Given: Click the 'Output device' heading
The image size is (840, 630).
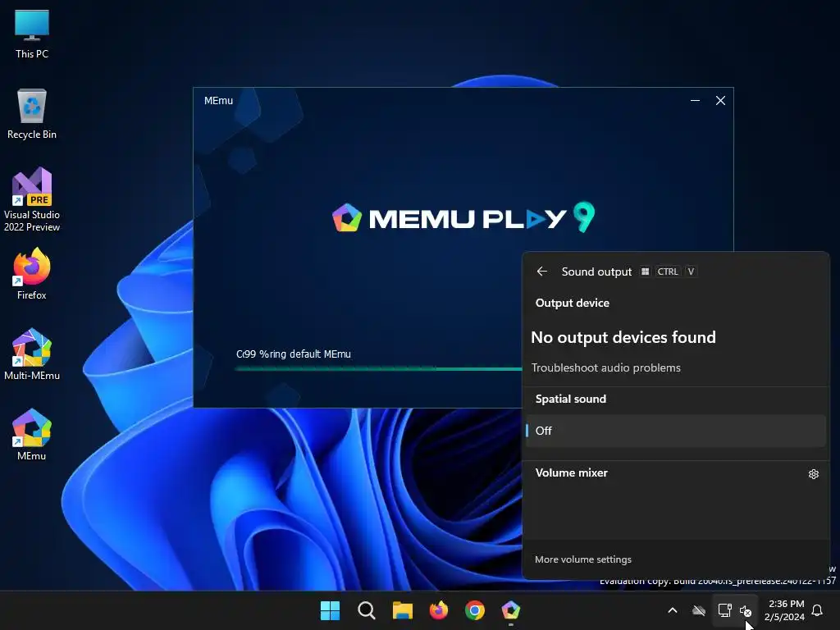Looking at the screenshot, I should [x=572, y=304].
